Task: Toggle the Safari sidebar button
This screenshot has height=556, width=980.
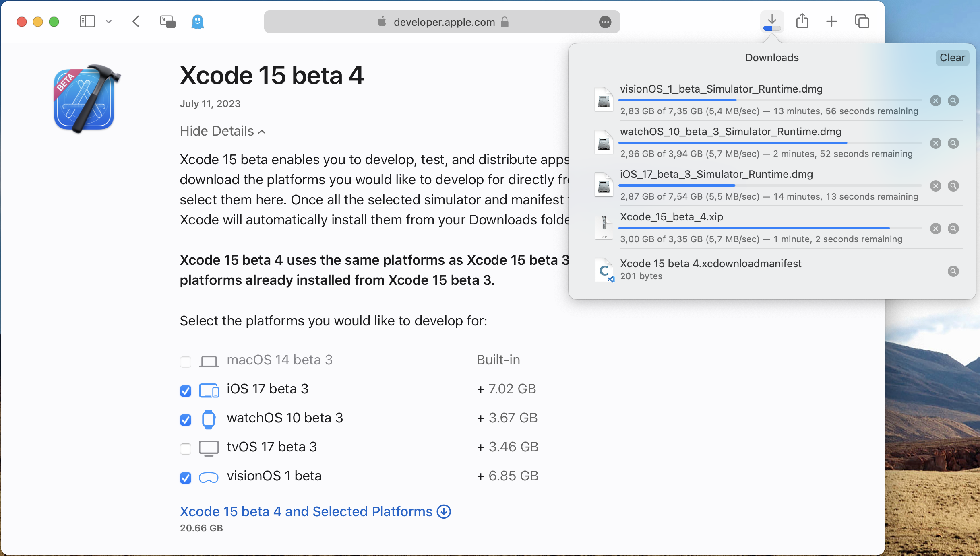Action: (87, 22)
